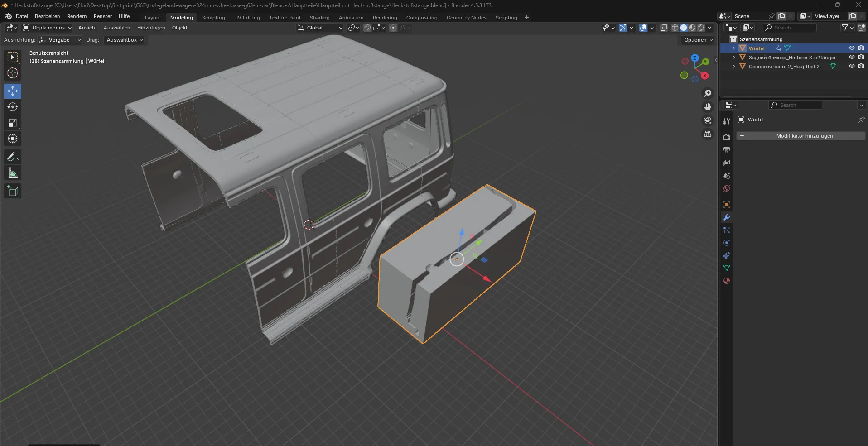Switch to the Sculpting workspace tab
Viewport: 868px width, 446px height.
[213, 17]
